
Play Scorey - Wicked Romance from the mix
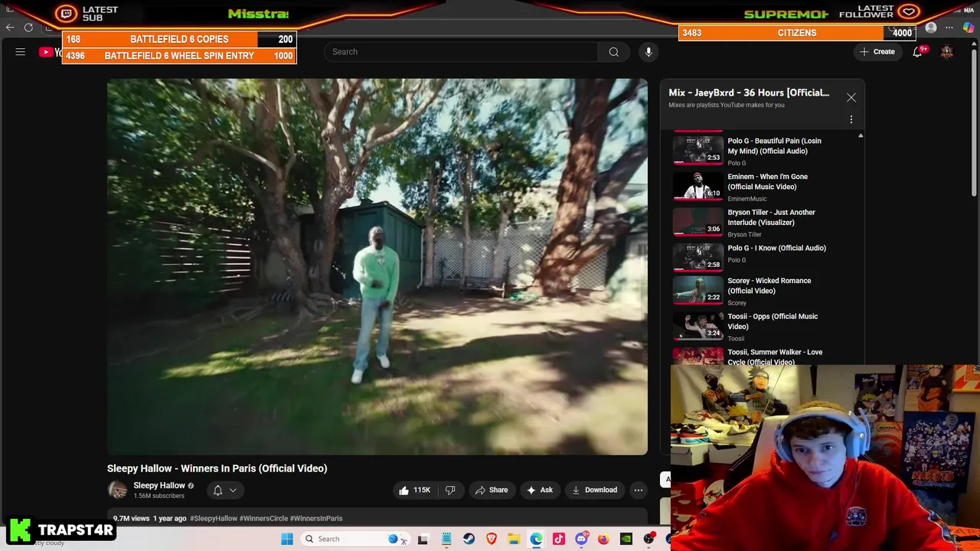point(766,291)
